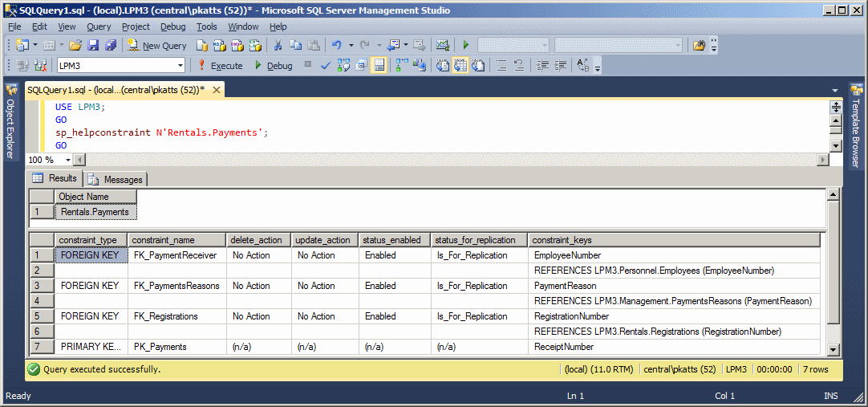Toggle IntelliSense Enabled button

click(379, 66)
